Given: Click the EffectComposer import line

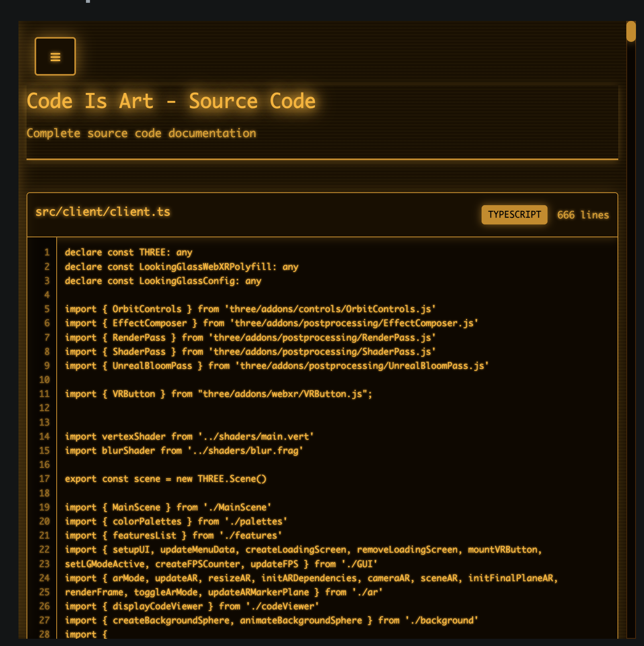Looking at the screenshot, I should coord(272,323).
